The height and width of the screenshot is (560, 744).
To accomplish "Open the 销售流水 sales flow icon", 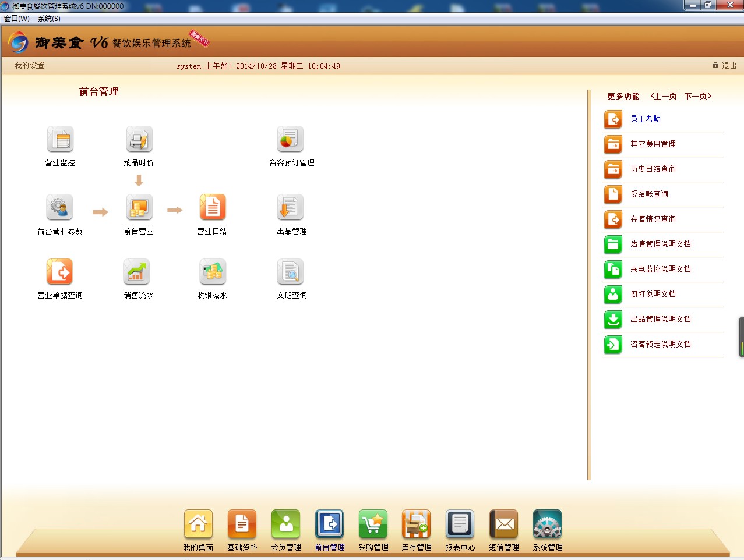I will 137,272.
